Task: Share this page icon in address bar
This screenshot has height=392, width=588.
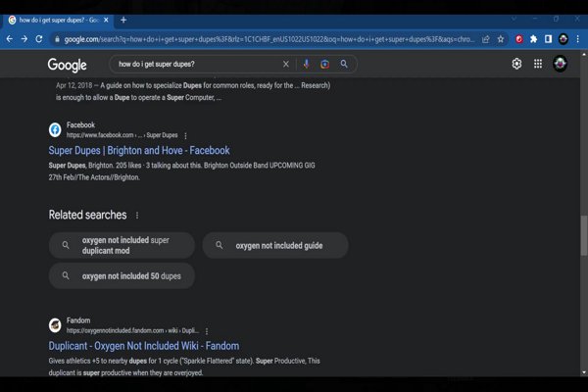Action: tap(486, 39)
